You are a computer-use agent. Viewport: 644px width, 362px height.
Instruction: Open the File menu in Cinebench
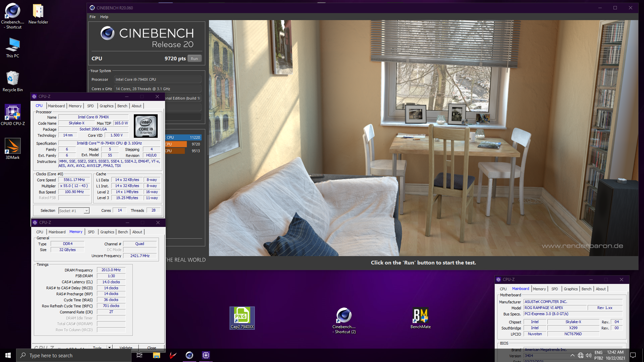[93, 17]
